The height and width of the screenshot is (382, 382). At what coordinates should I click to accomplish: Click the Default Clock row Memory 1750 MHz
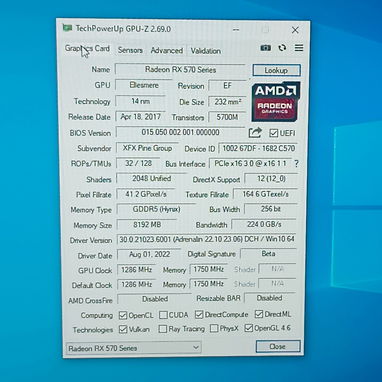click(x=209, y=284)
